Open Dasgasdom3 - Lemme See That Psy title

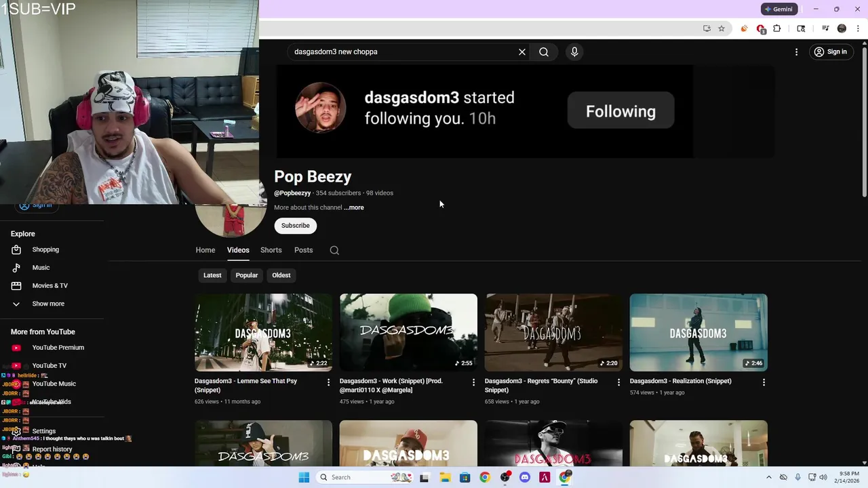coord(245,386)
